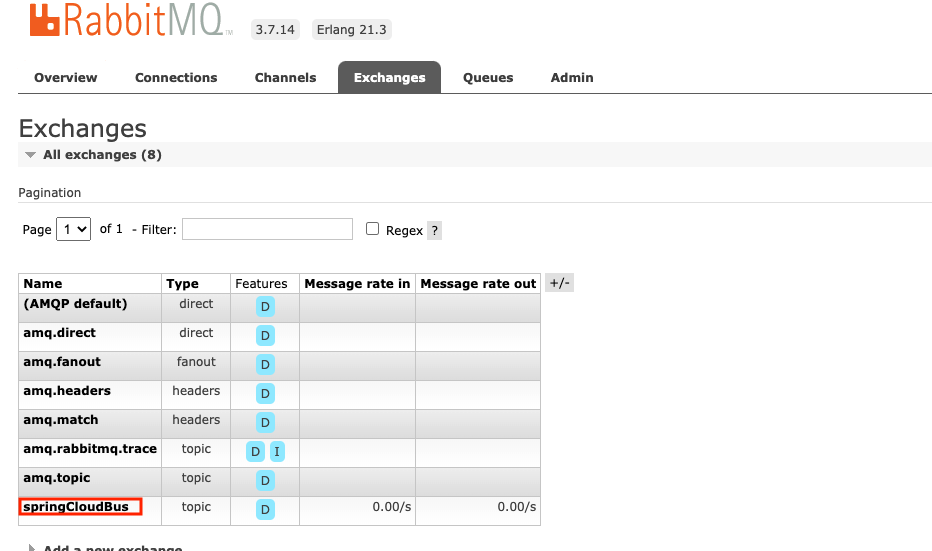This screenshot has width=932, height=551.
Task: Click the D badge for amq.rabbitmq.trace
Action: tap(256, 452)
